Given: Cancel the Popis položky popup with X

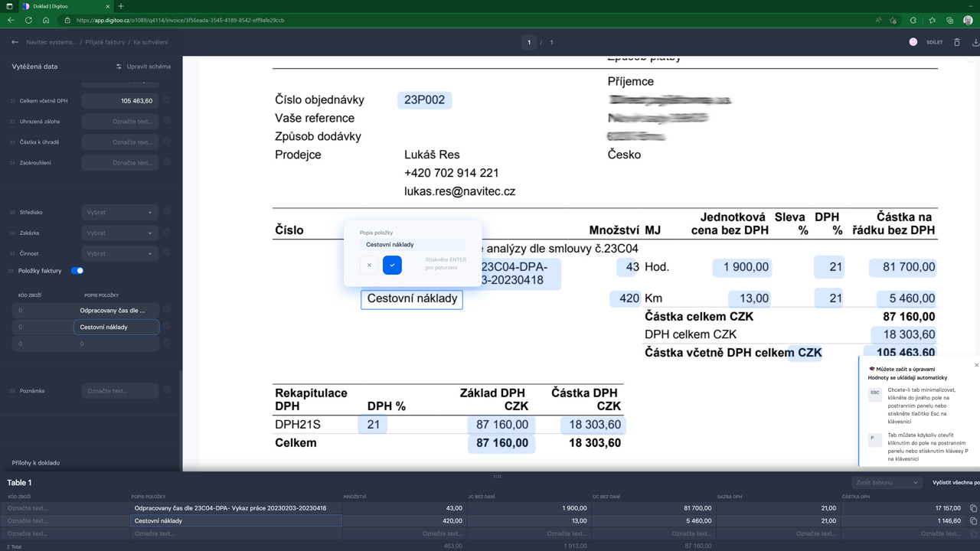Looking at the screenshot, I should click(x=369, y=265).
